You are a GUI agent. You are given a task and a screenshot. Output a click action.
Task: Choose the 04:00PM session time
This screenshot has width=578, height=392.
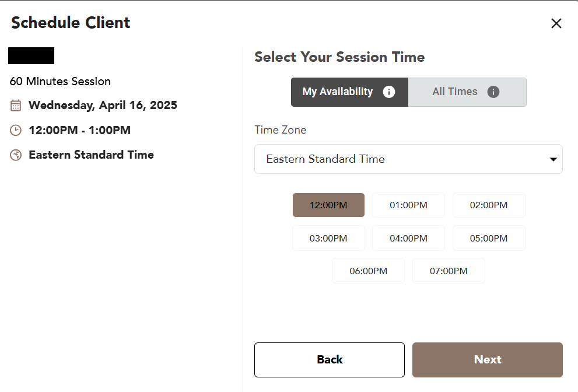point(408,238)
